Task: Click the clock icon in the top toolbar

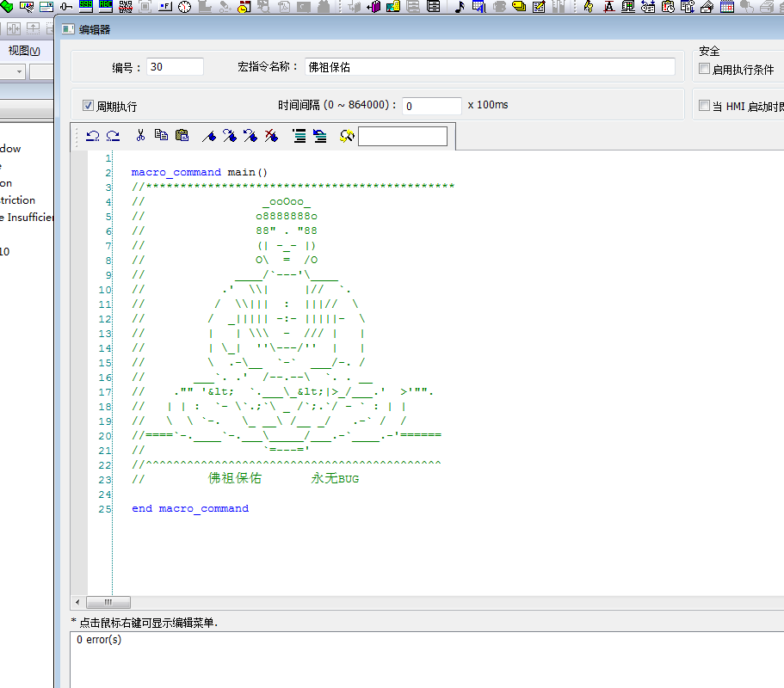Action: point(185,7)
